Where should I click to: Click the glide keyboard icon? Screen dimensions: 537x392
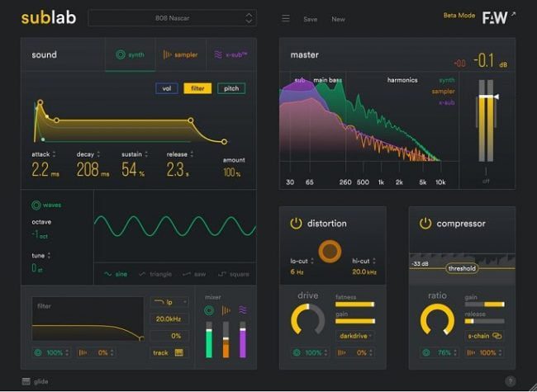[x=26, y=381]
